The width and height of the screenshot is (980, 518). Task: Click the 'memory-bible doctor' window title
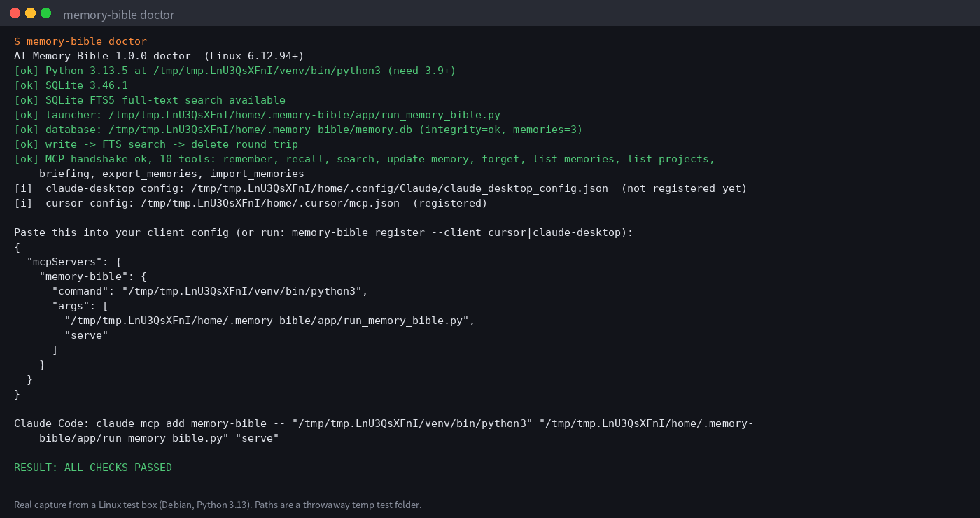click(119, 15)
